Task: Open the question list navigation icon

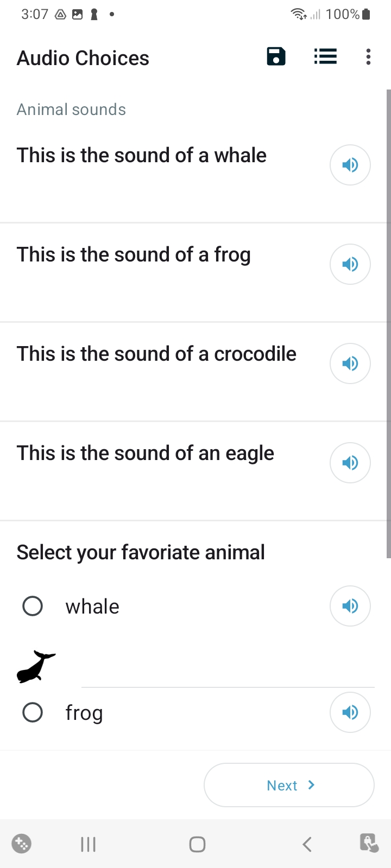Action: tap(325, 56)
